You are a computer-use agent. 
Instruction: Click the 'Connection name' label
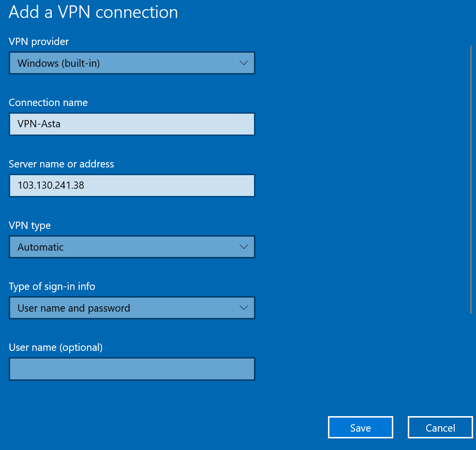(48, 103)
